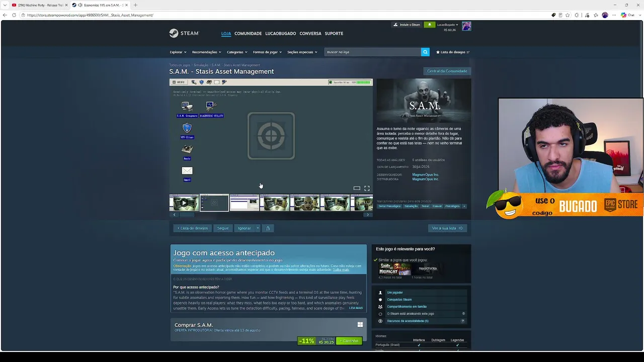Expand the Ignorar options arrow
644x362 pixels.
coord(257,228)
